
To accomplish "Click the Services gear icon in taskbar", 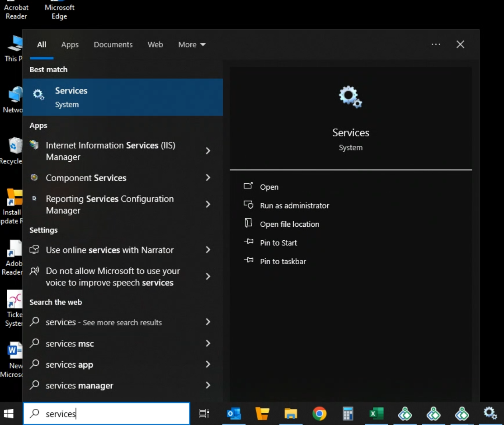I will click(490, 413).
